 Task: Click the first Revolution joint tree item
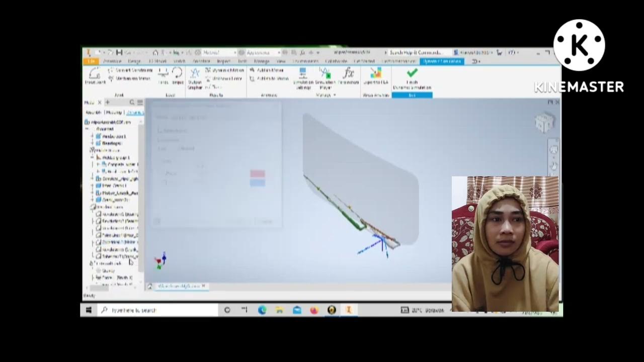pyautogui.click(x=117, y=214)
